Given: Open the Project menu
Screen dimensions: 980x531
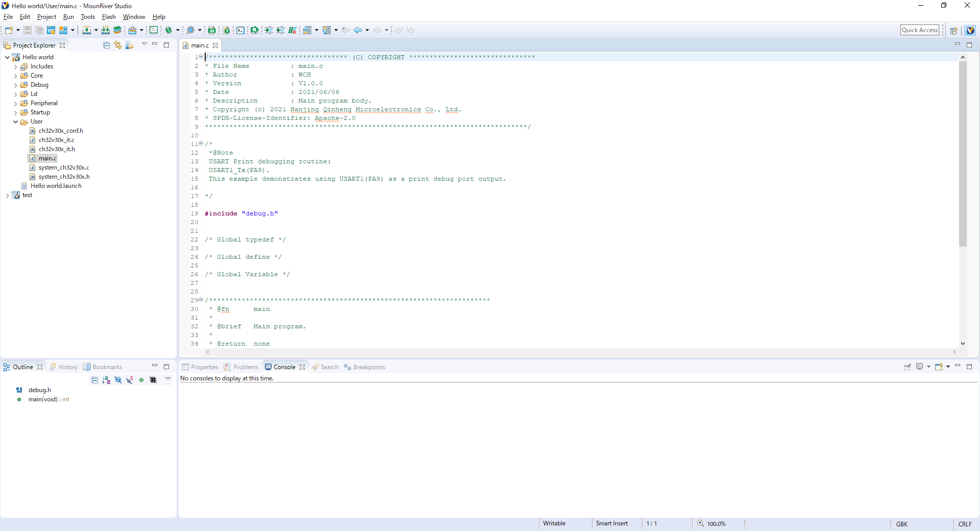Looking at the screenshot, I should pyautogui.click(x=46, y=17).
